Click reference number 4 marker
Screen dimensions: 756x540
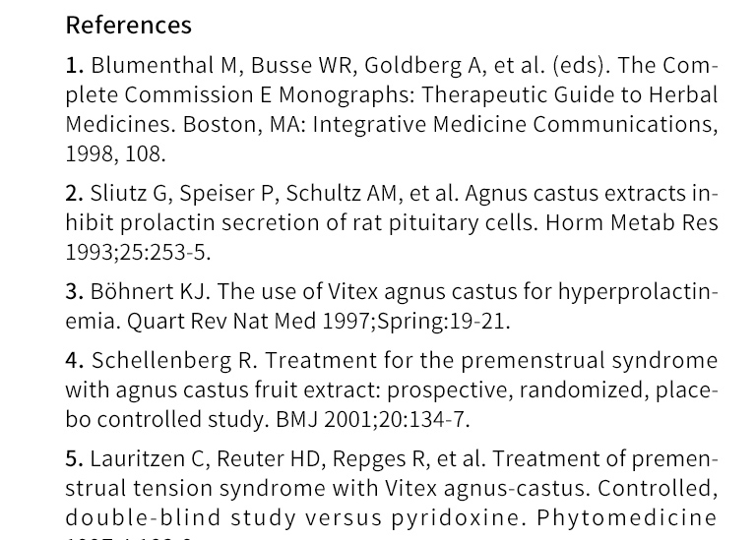74,361
